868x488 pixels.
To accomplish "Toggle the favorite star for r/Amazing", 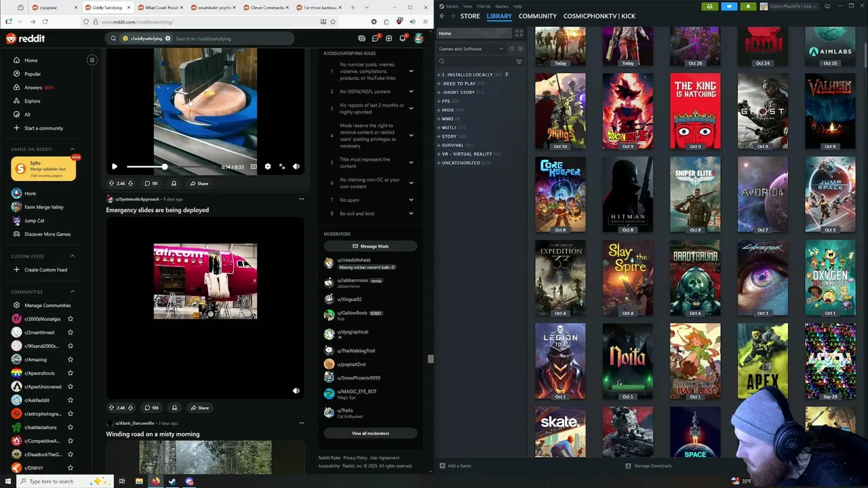I will pyautogui.click(x=71, y=360).
